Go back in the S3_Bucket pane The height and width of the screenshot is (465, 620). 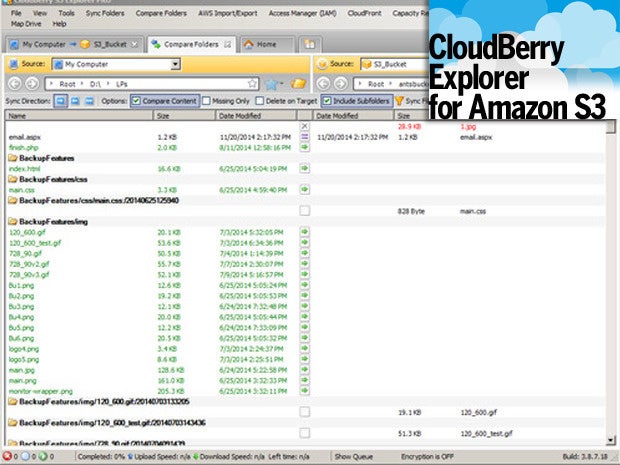tap(323, 83)
